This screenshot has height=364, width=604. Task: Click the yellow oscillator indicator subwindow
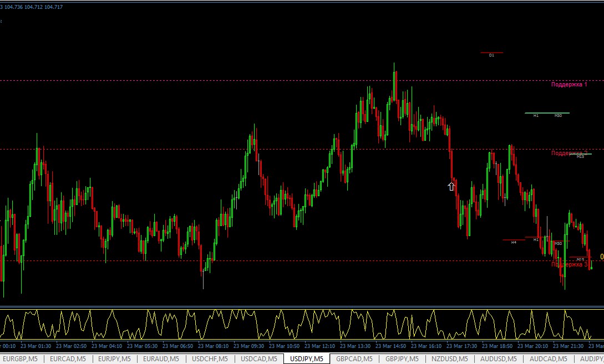[302, 324]
